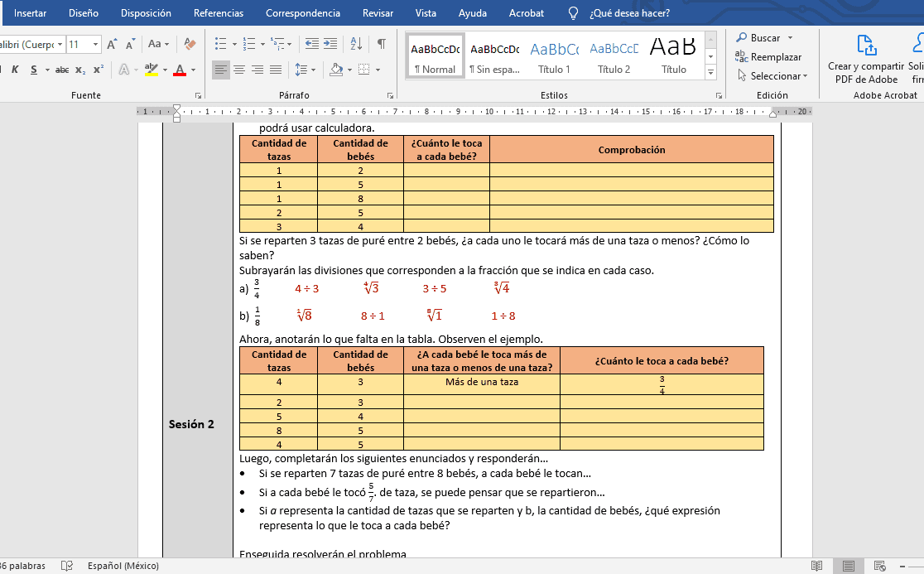
Task: Apply the Título style
Action: (x=673, y=56)
